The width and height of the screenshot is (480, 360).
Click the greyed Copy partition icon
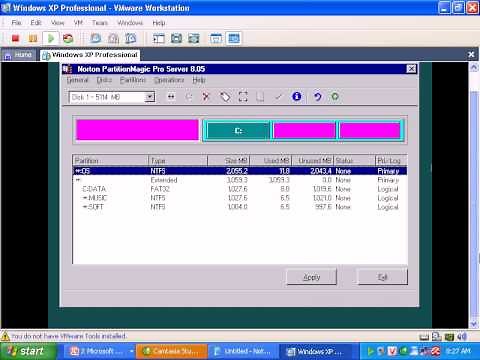pyautogui.click(x=260, y=97)
